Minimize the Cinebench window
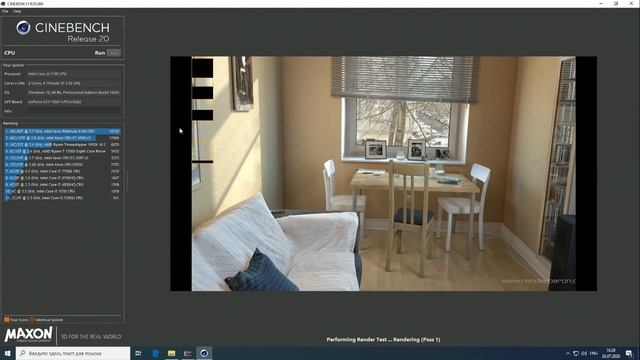 click(x=601, y=4)
